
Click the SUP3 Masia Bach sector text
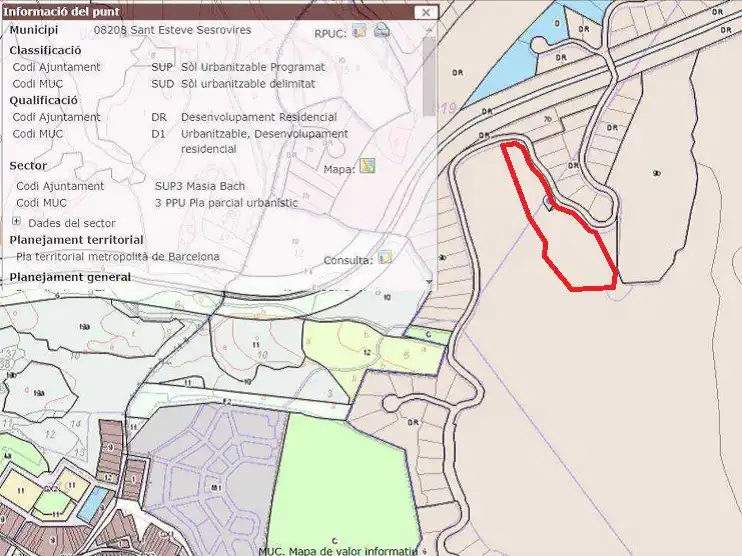point(200,186)
